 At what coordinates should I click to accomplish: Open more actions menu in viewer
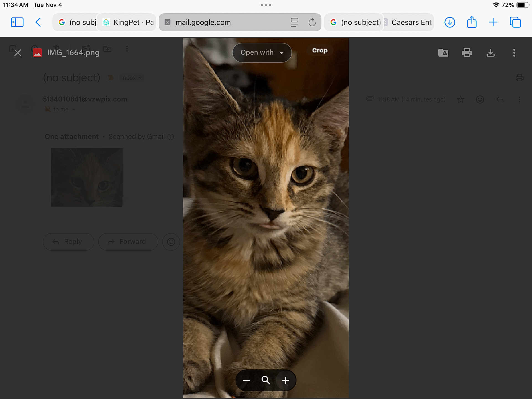tap(514, 53)
